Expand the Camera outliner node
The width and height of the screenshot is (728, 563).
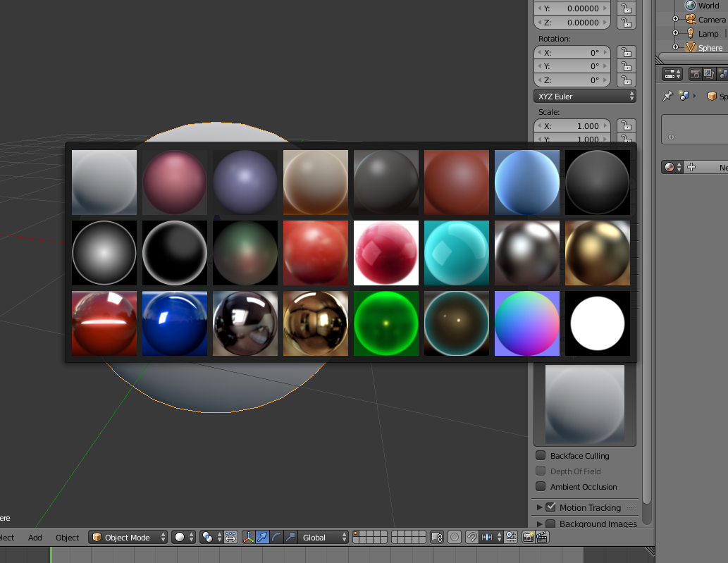tap(676, 19)
